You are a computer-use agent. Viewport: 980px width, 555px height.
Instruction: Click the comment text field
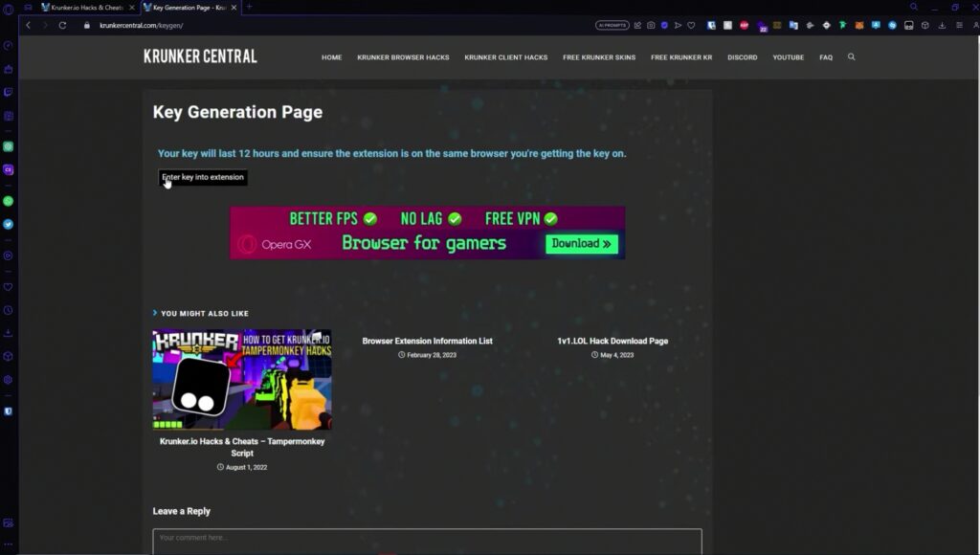coord(427,542)
